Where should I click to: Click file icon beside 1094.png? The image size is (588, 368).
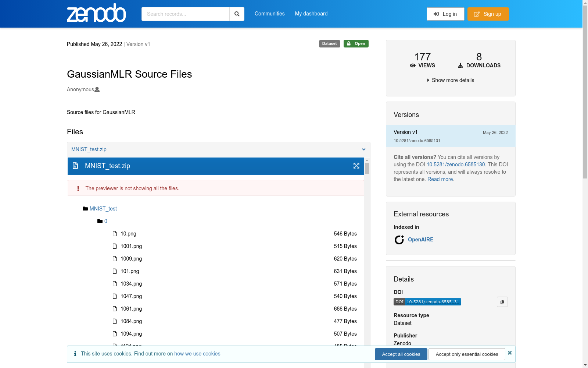click(x=115, y=334)
